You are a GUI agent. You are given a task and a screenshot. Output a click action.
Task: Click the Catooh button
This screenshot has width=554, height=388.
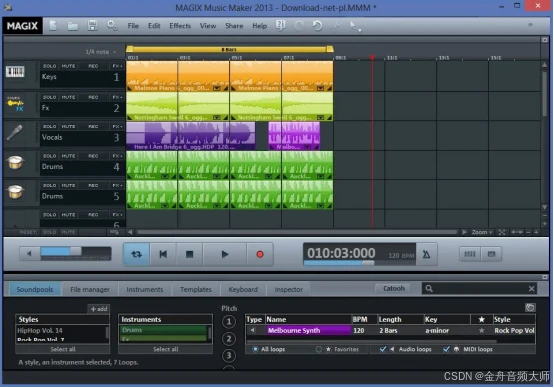pyautogui.click(x=394, y=288)
